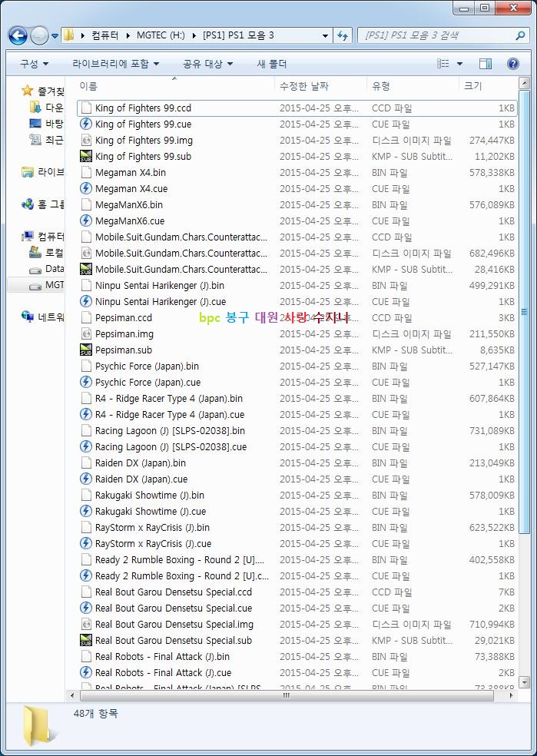Click the vertical scrollbar down arrow
This screenshot has width=537, height=756.
(x=525, y=681)
